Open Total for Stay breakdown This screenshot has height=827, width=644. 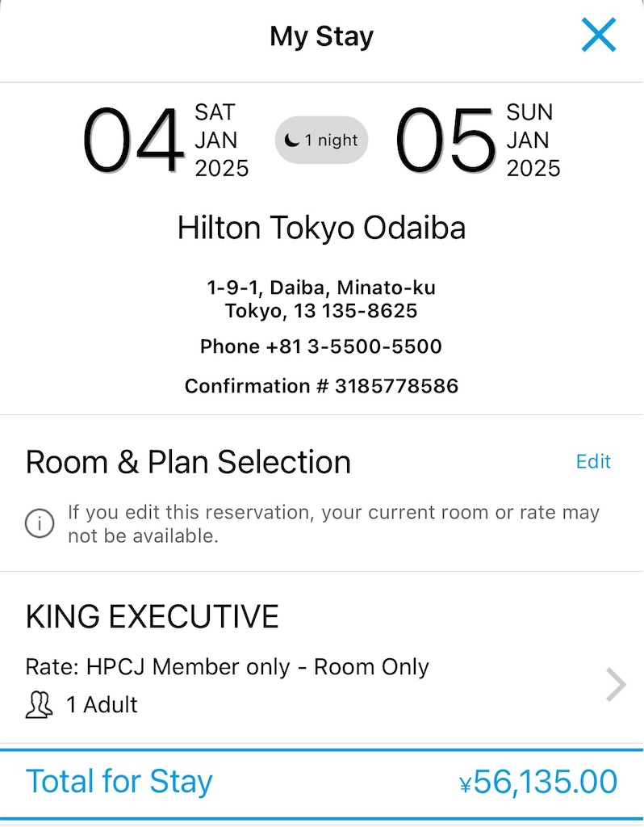[x=321, y=782]
